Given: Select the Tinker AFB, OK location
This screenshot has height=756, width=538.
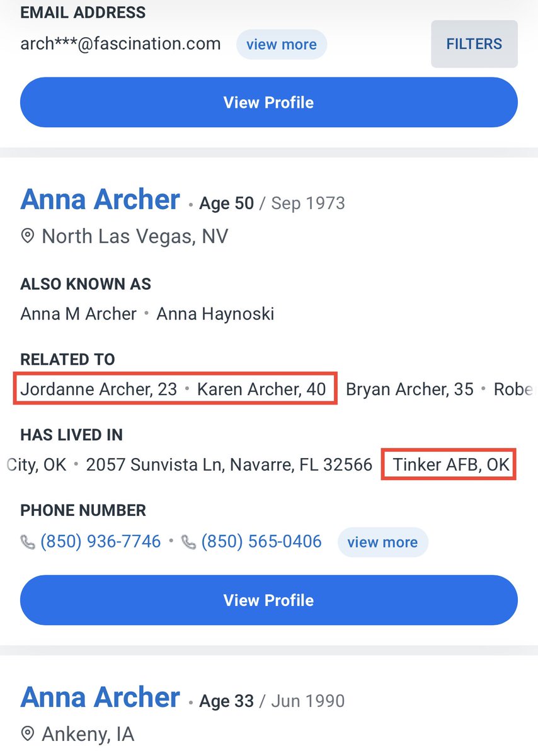Looking at the screenshot, I should (x=450, y=465).
